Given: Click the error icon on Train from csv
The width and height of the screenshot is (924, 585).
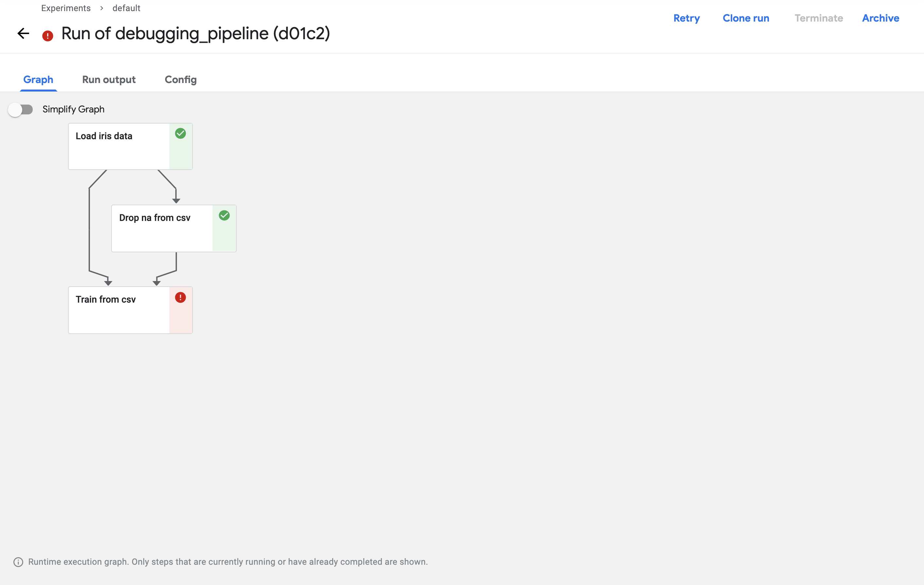Looking at the screenshot, I should tap(180, 297).
